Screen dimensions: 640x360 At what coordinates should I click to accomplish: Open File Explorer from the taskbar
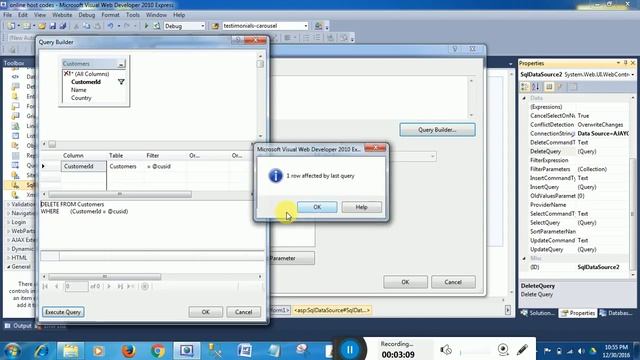(x=70, y=351)
